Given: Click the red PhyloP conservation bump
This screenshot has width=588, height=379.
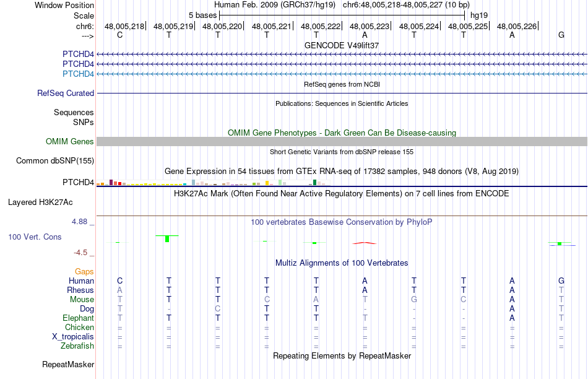Looking at the screenshot, I should coord(365,243).
